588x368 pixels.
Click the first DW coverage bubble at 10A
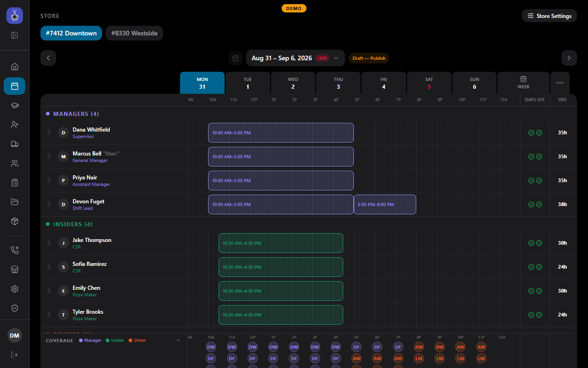(211, 347)
